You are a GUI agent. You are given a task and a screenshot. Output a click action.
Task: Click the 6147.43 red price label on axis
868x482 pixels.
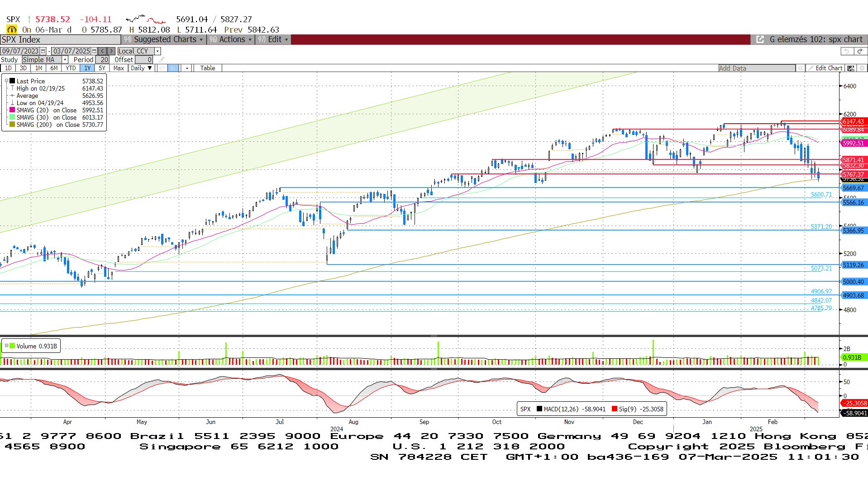click(x=854, y=121)
